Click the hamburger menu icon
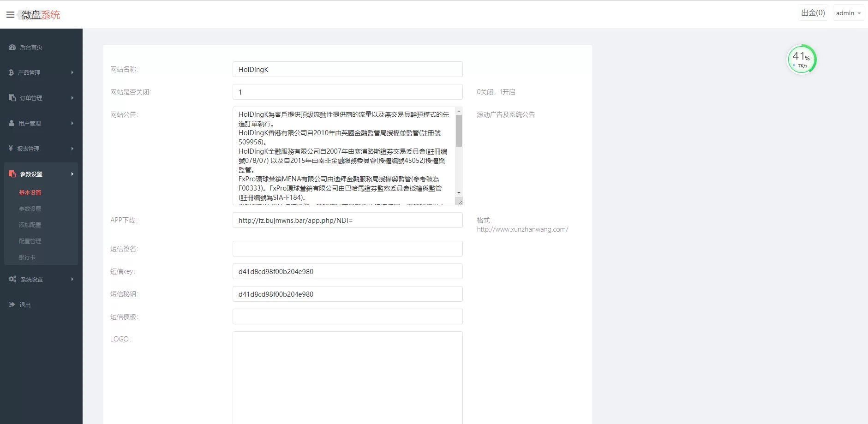Screen dimensions: 868x424 pyautogui.click(x=10, y=15)
